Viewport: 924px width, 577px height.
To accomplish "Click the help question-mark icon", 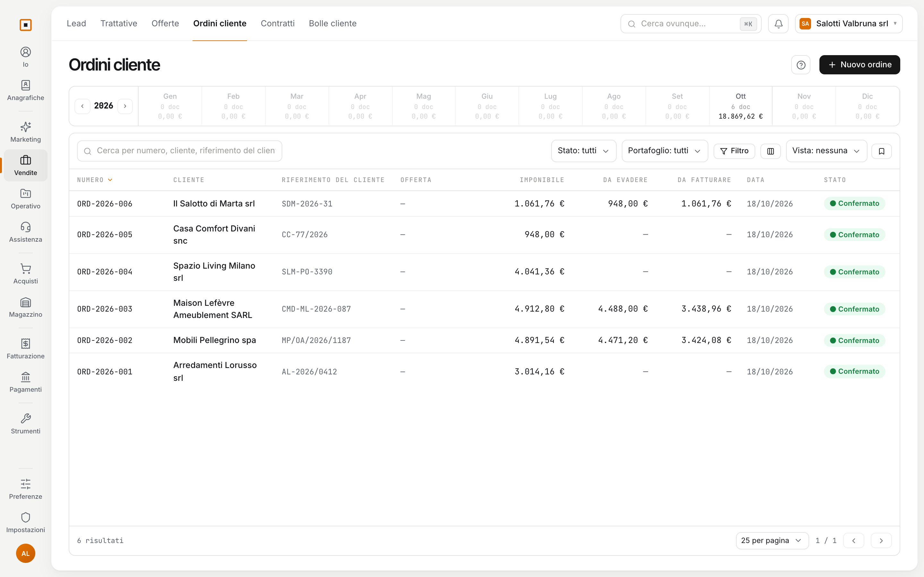I will click(x=801, y=65).
